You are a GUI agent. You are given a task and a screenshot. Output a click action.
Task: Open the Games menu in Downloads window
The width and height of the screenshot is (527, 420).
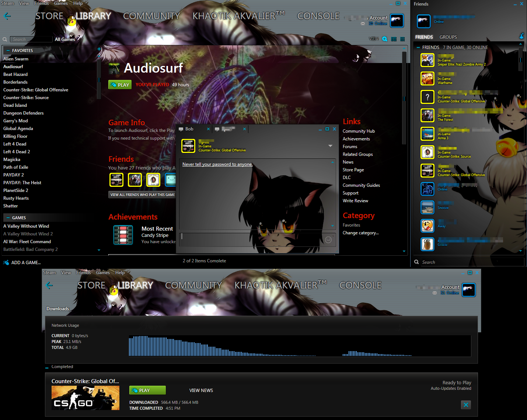[x=103, y=273]
